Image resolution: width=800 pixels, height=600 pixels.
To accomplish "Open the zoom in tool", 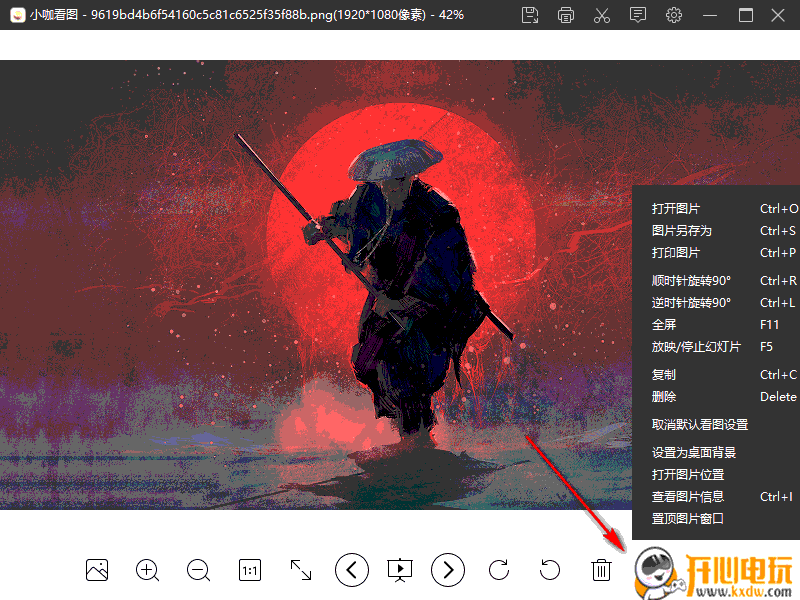I will (147, 570).
